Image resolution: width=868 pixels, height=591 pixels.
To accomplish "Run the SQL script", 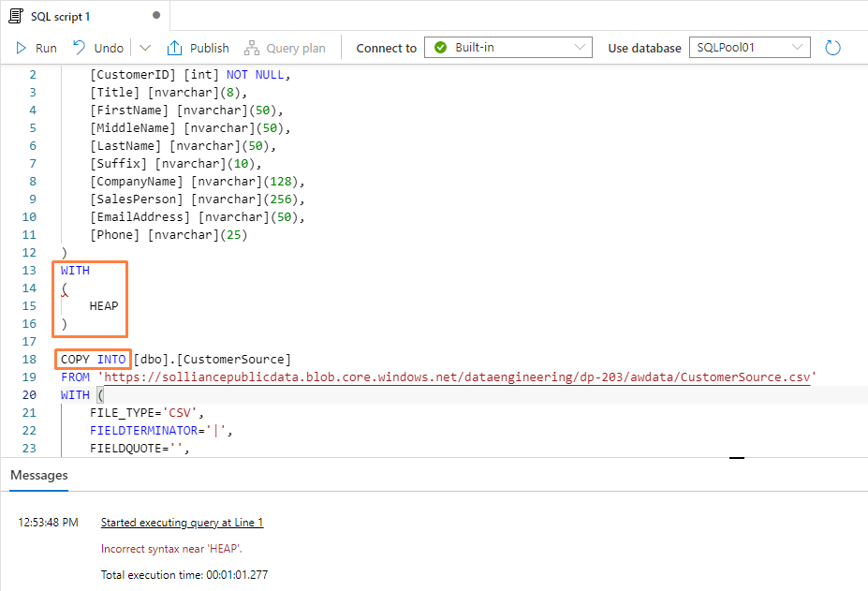I will (x=37, y=48).
